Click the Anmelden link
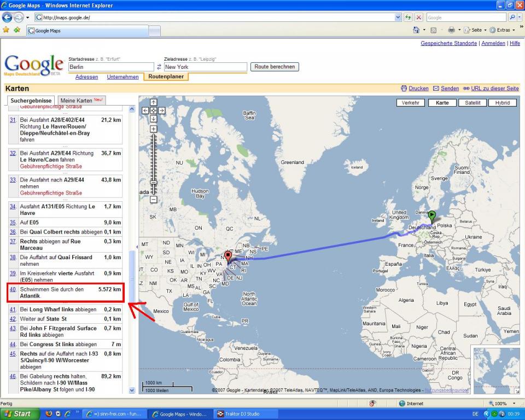Screen dimensions: 525x420 [493, 43]
